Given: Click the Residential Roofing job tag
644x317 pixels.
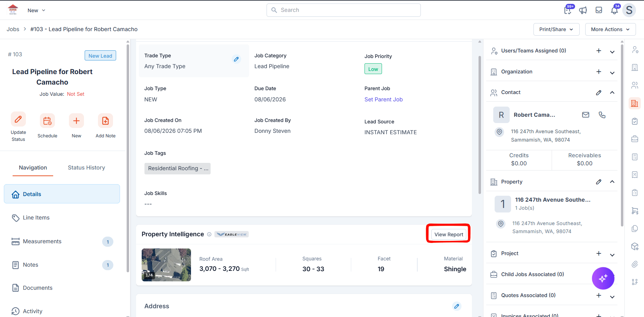Looking at the screenshot, I should coord(177,168).
